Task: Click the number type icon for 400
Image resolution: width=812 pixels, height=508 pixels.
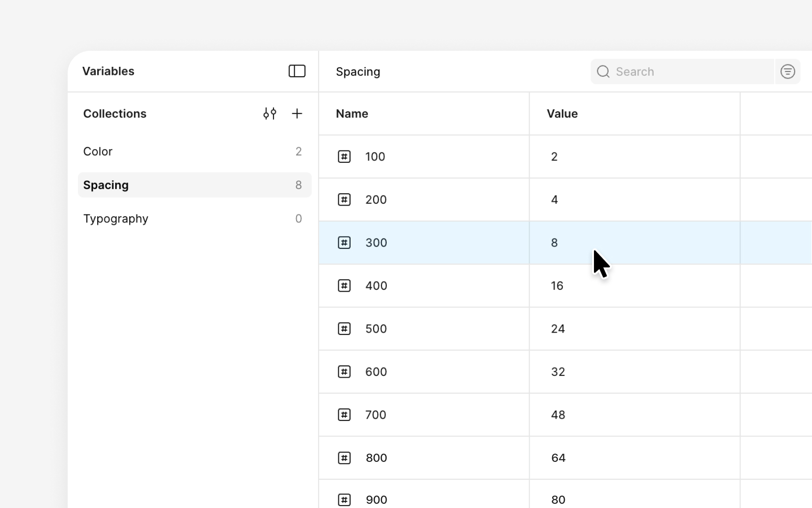Action: pos(344,286)
